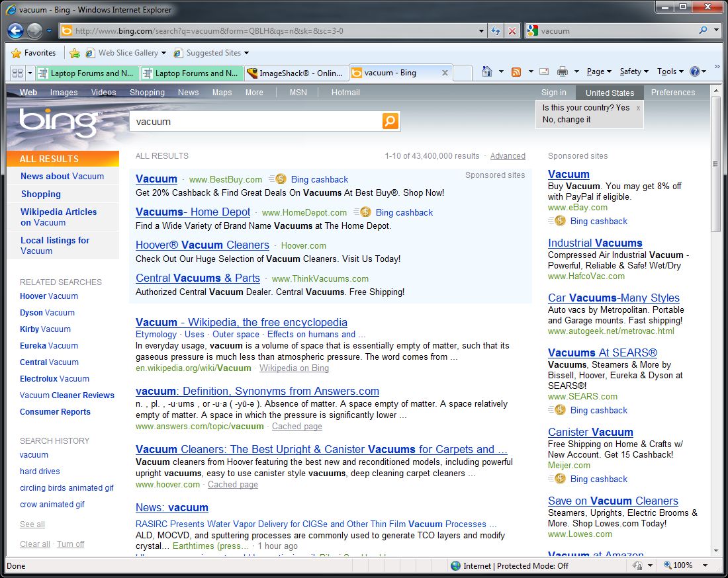728x578 pixels.
Task: Open the Quick Tabs grid icon
Action: click(x=18, y=73)
